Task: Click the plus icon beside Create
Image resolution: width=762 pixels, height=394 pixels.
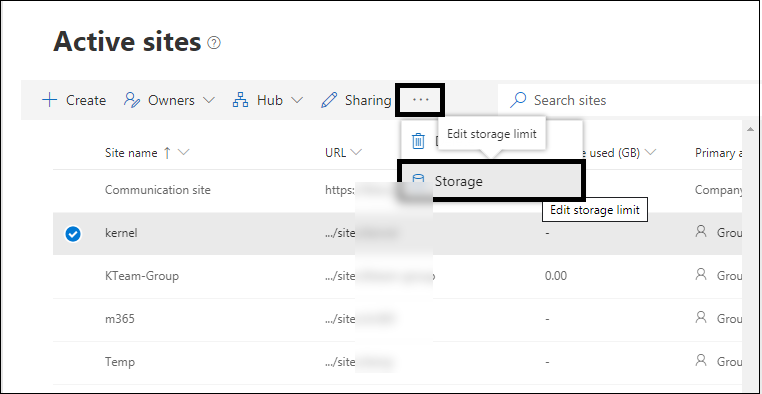Action: pyautogui.click(x=50, y=101)
